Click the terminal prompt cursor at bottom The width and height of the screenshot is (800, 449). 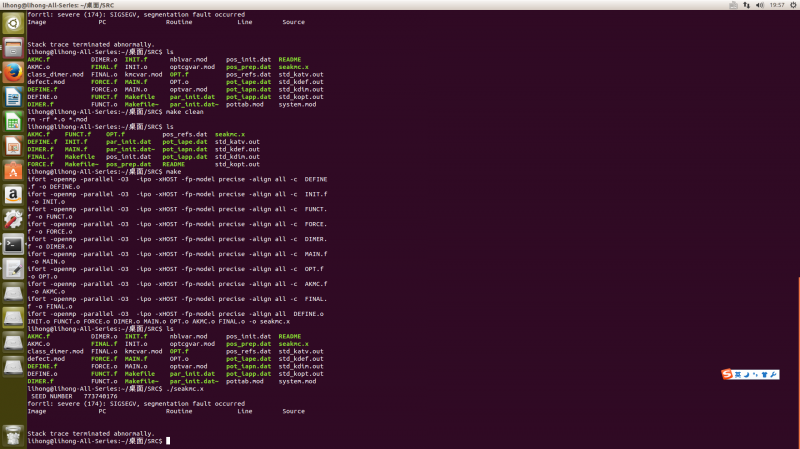(168, 441)
